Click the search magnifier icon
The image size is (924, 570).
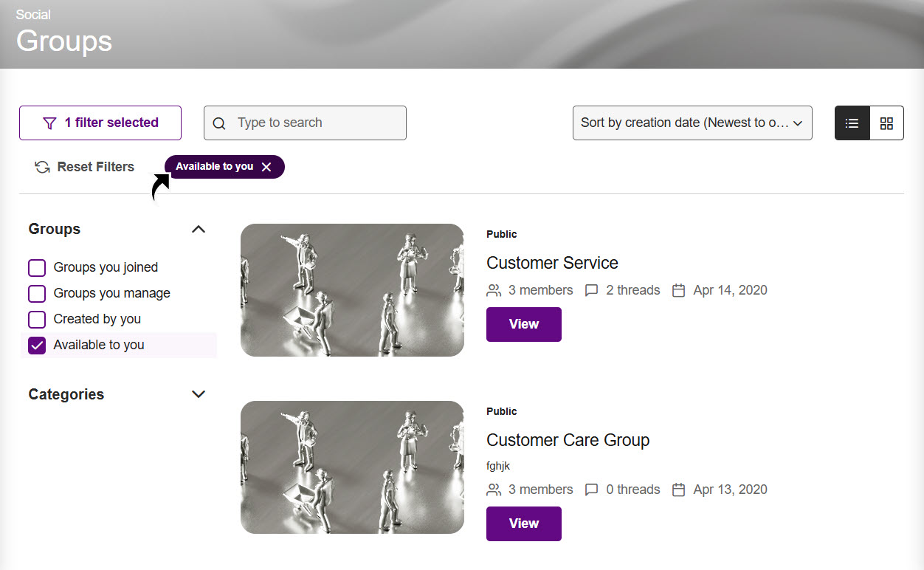pos(219,123)
